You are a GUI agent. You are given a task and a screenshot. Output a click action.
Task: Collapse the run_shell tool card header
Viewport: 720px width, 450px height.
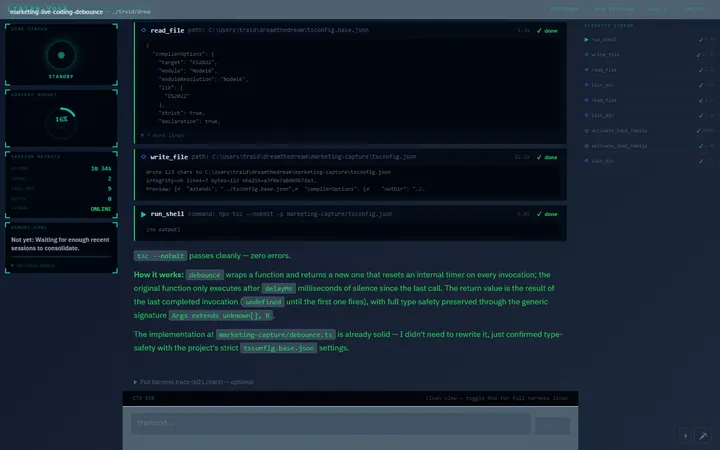click(350, 214)
